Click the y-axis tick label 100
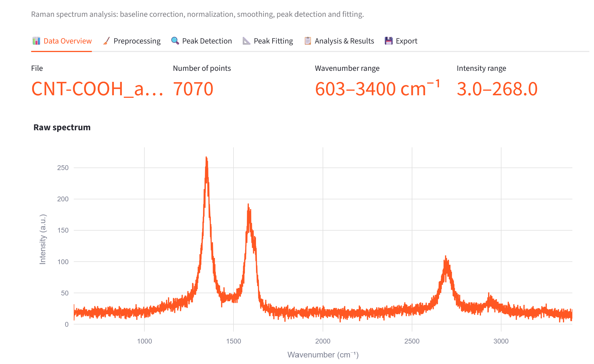Viewport: 594px width, 364px height. (x=63, y=262)
